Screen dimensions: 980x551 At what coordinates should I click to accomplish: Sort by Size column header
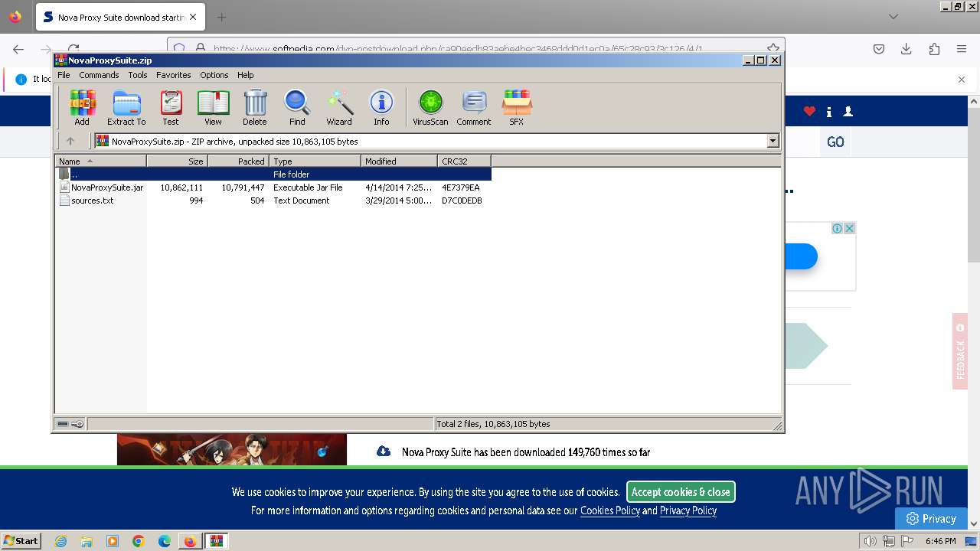pos(177,161)
